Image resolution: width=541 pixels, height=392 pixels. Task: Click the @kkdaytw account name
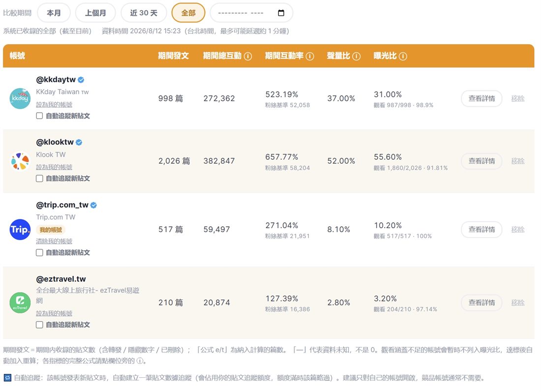click(56, 80)
